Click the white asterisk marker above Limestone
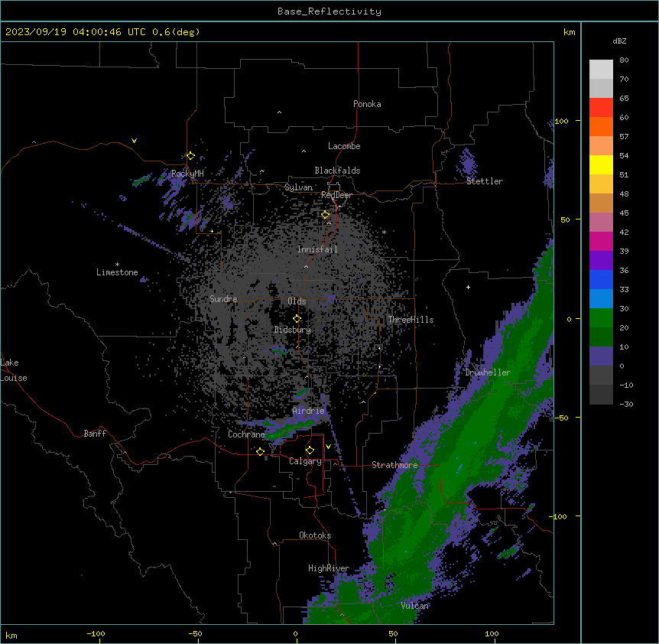Screen dimensions: 659x644 pos(117,265)
